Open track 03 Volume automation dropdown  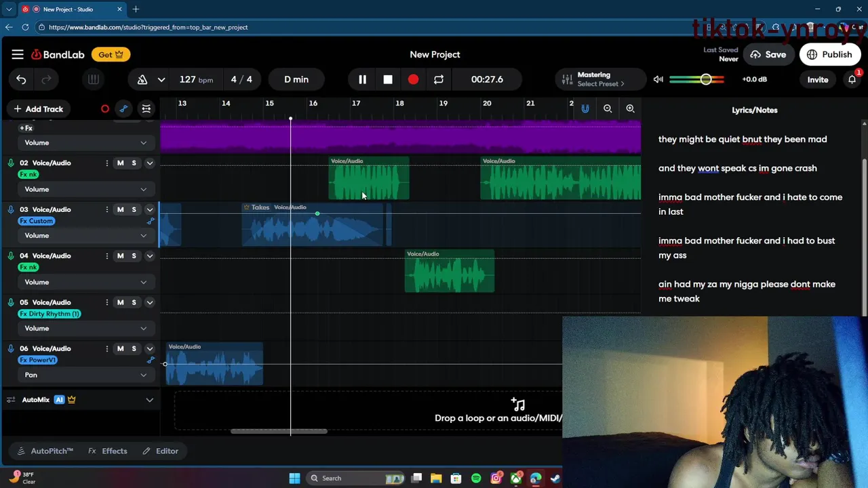tap(85, 235)
